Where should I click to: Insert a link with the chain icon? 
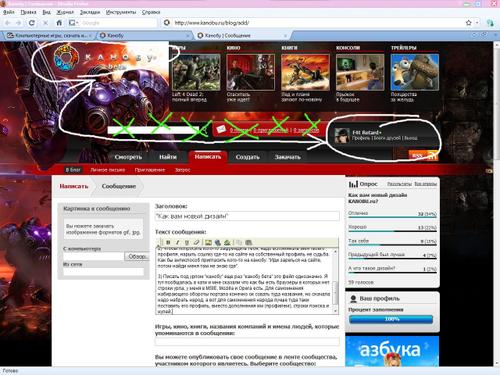pos(196,242)
